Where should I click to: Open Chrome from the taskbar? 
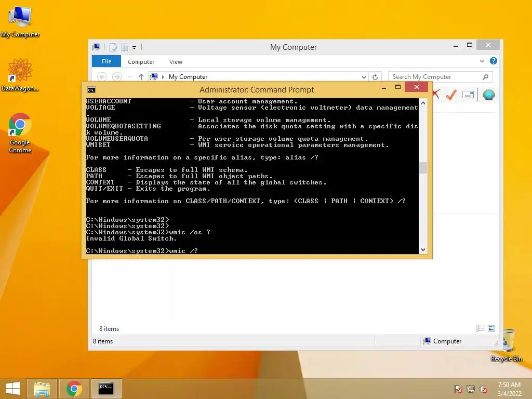pos(74,389)
